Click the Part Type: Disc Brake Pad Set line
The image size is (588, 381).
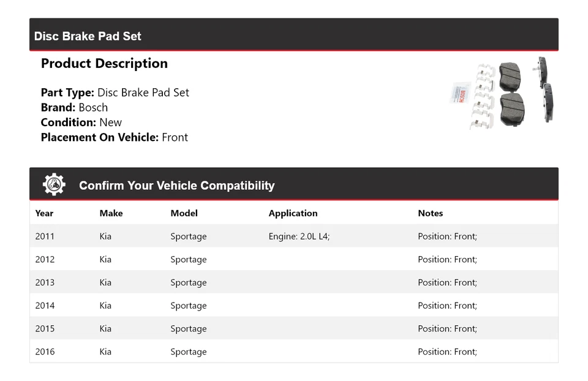pos(115,92)
